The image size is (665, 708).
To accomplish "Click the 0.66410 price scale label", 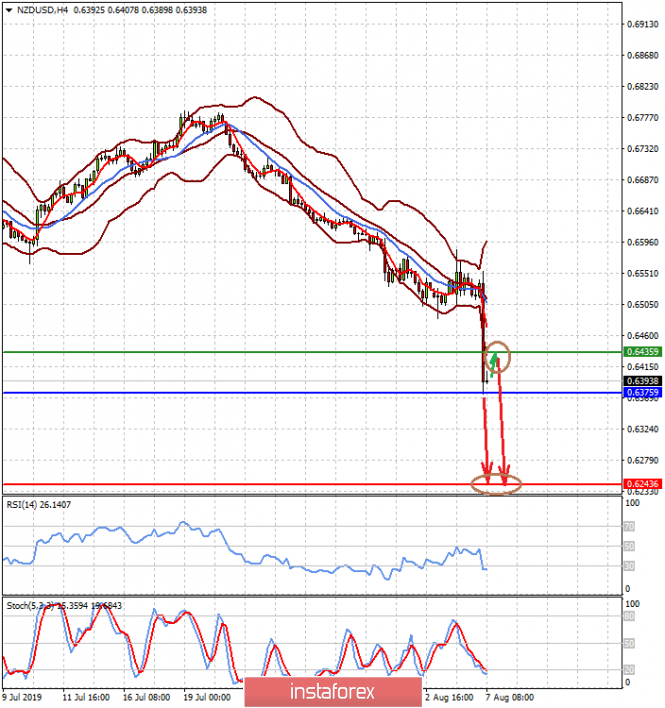I will click(x=641, y=211).
